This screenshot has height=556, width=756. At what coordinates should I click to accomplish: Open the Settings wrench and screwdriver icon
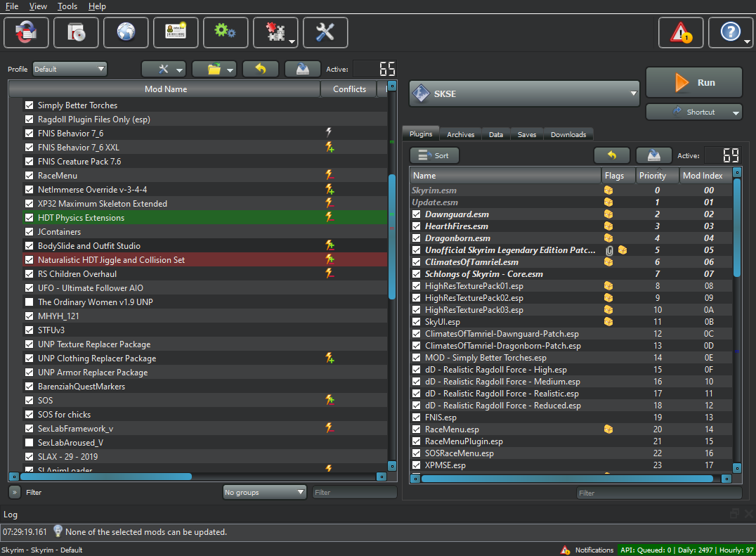coord(325,32)
